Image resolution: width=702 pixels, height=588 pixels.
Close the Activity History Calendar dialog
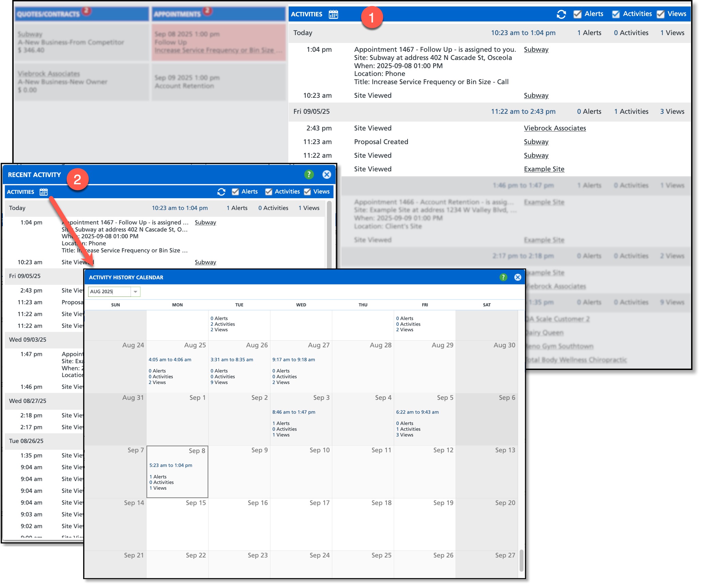tap(517, 277)
